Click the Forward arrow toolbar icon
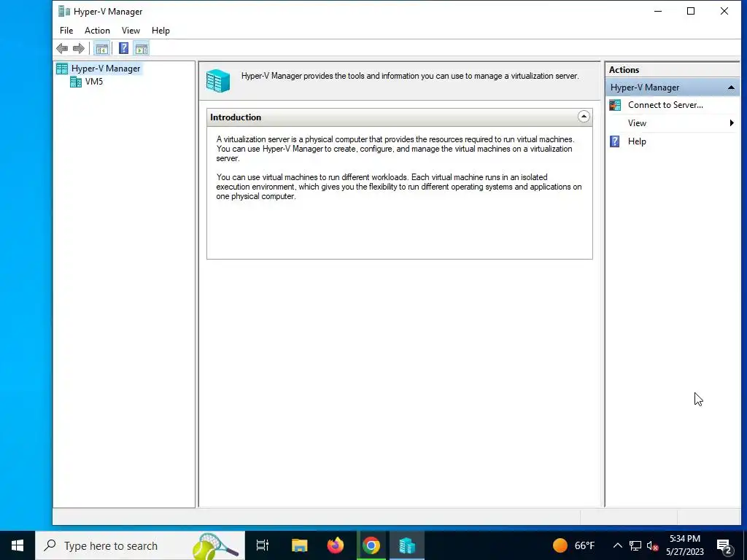The height and width of the screenshot is (560, 747). coord(79,48)
